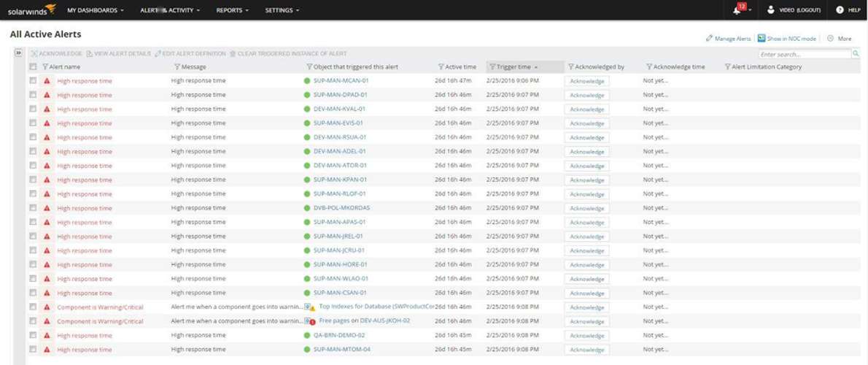Click the Acknowledge toolbar action
Screen dimensions: 868x365
56,54
